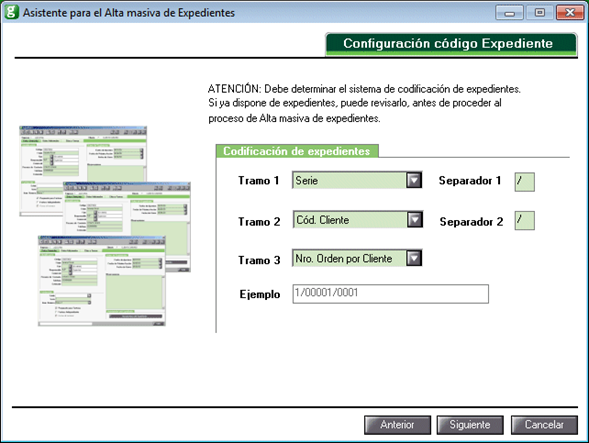Click the Separador 2 input field
The image size is (589, 443).
pos(524,221)
